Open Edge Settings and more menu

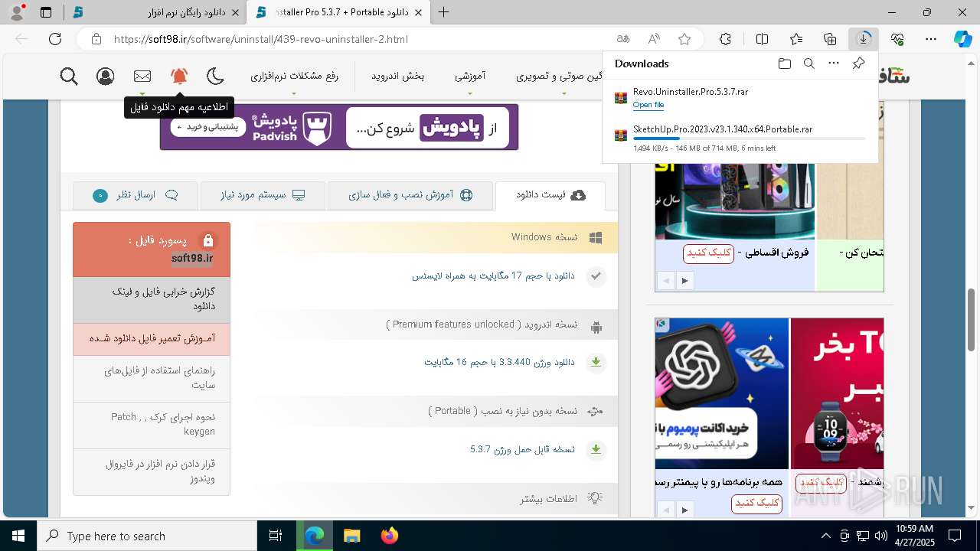931,39
